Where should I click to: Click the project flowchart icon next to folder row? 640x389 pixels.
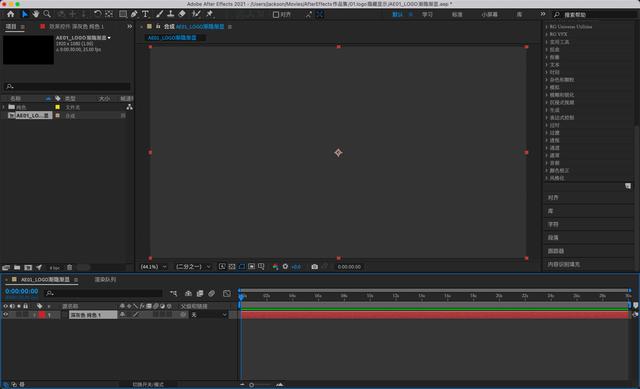129,107
